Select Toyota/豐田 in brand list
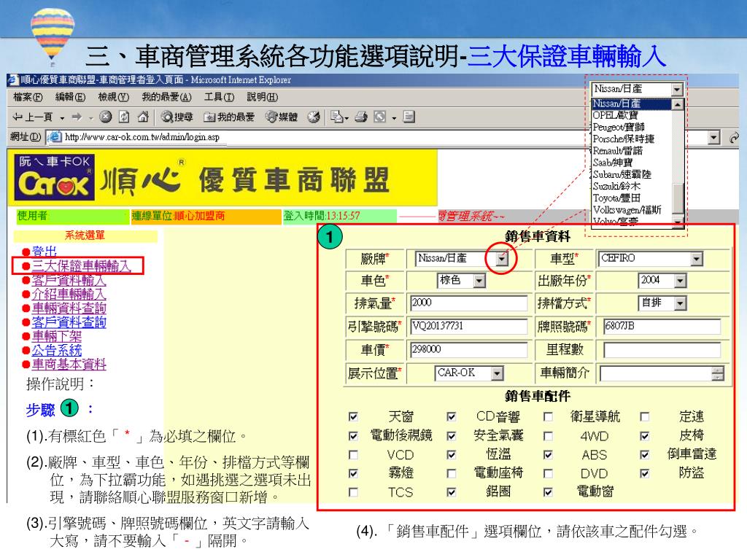Image resolution: width=747 pixels, height=560 pixels. tap(631, 198)
